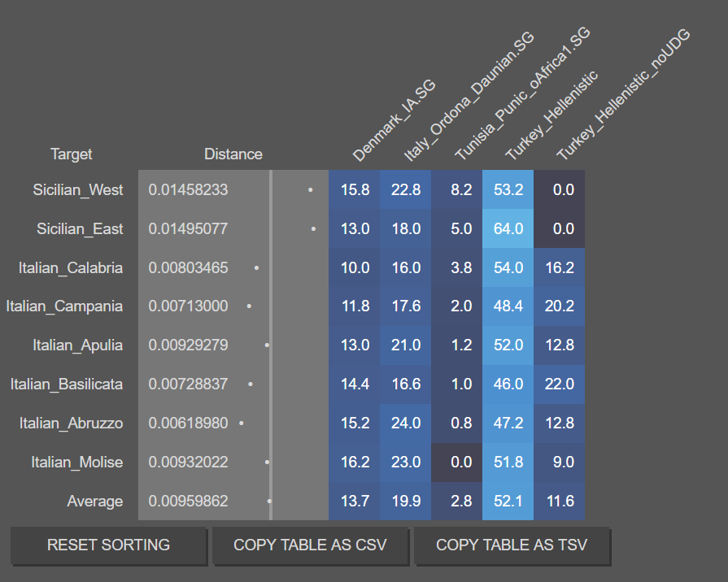Click the 8.2 cell for Sicilian_West

tap(457, 190)
